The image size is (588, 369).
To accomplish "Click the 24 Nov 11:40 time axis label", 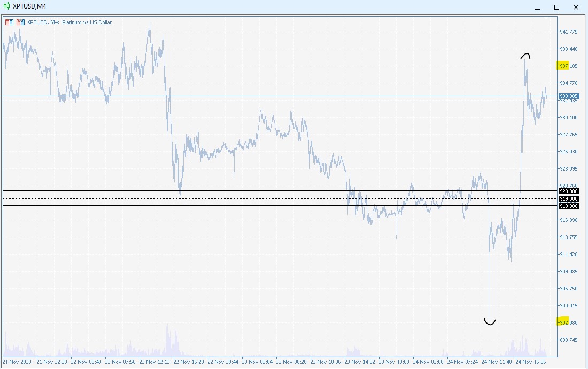I will [x=497, y=362].
